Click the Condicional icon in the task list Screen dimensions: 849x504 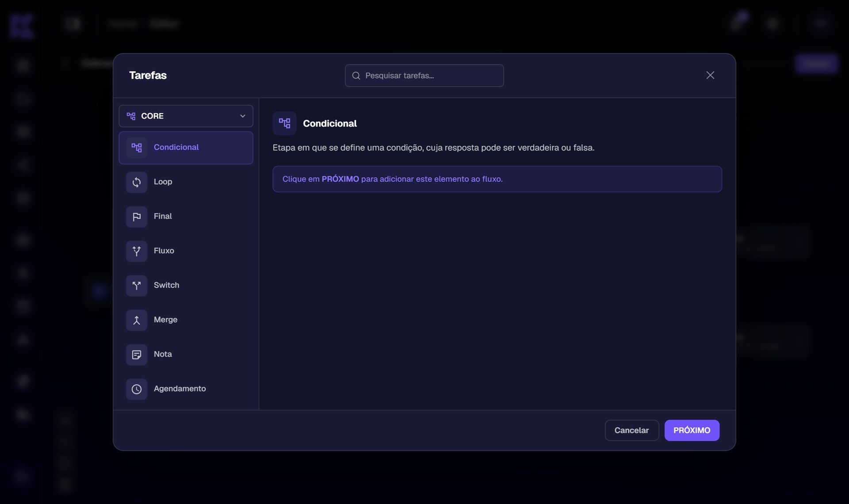[x=137, y=148]
